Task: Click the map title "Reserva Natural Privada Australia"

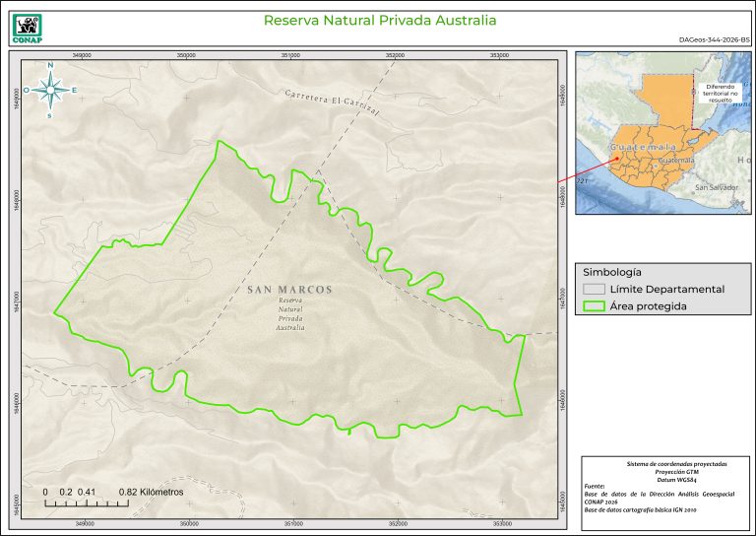Action: [380, 20]
